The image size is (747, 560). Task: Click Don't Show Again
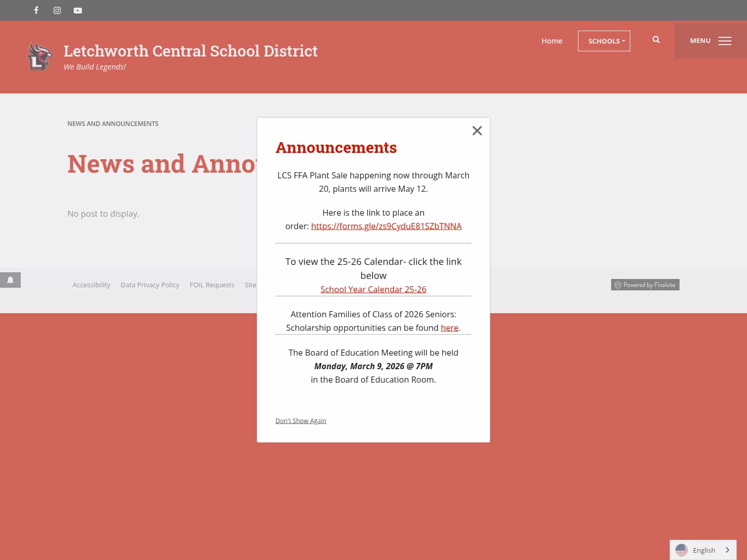point(300,421)
